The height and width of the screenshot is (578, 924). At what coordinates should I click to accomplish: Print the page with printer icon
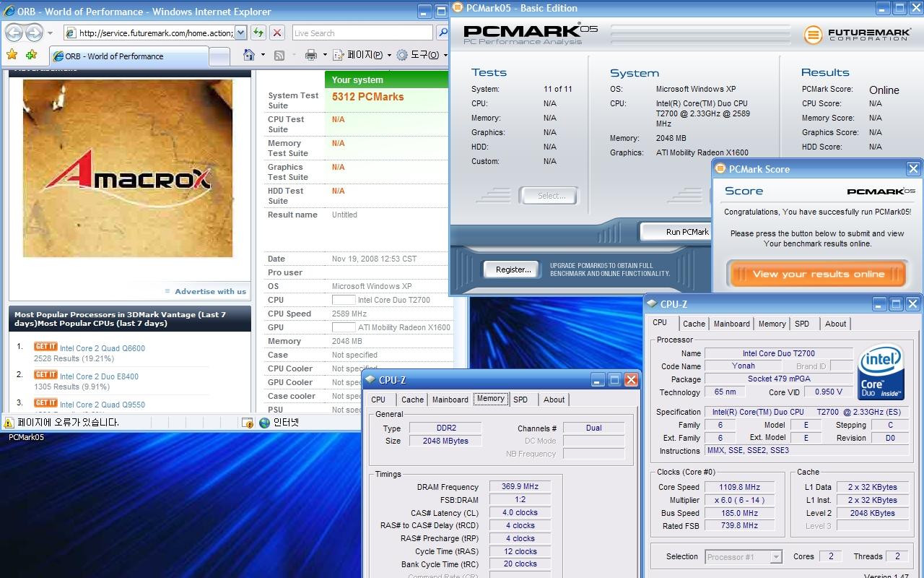311,55
